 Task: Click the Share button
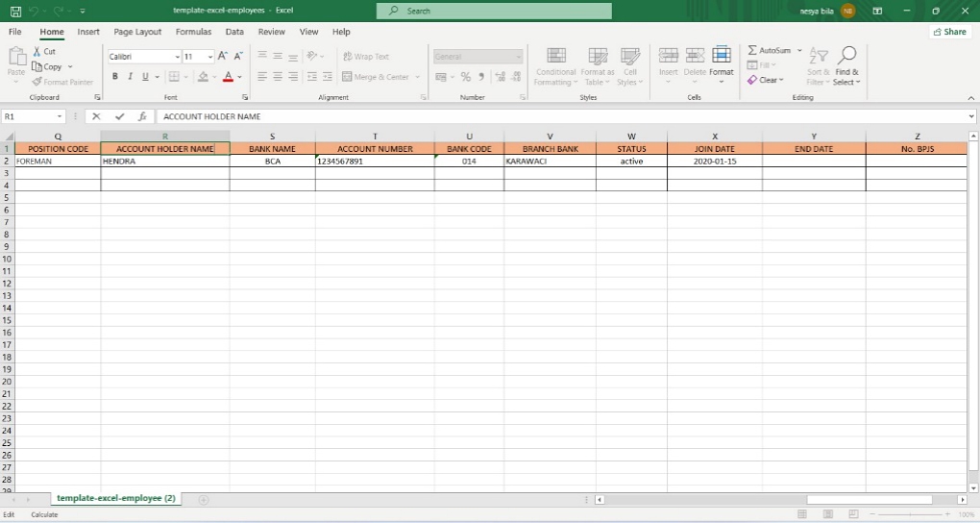[x=949, y=32]
